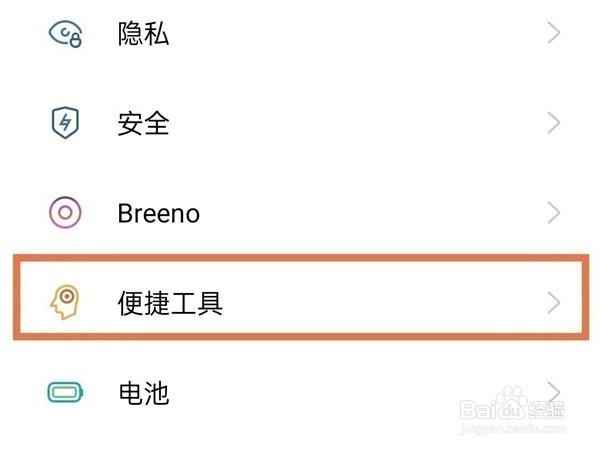Click the Breeno circle icon

[66, 212]
